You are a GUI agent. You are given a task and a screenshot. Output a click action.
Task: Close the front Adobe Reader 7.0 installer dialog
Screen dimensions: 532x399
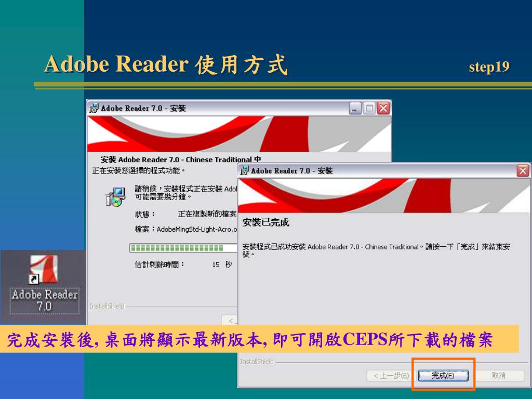pyautogui.click(x=523, y=170)
